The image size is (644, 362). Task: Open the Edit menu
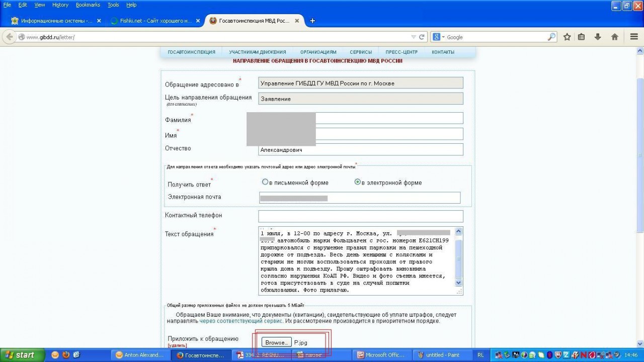click(23, 5)
